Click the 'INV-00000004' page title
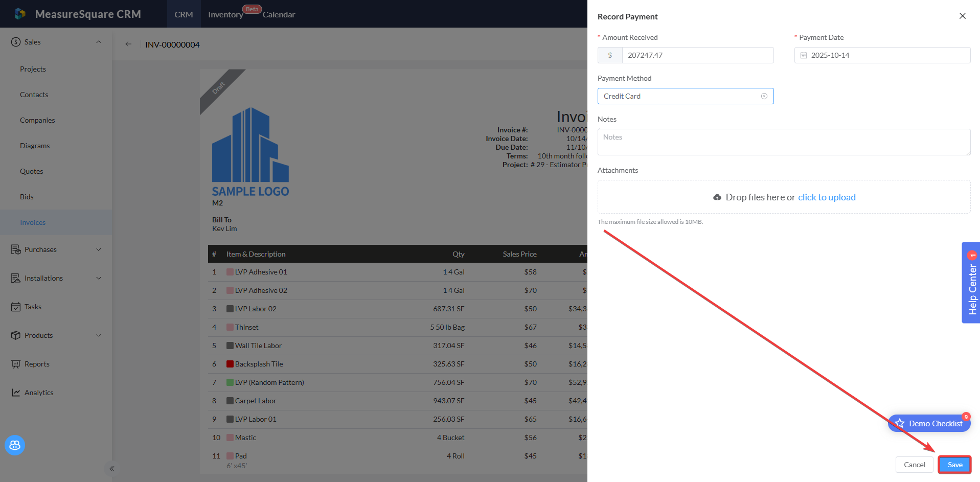 click(172, 44)
